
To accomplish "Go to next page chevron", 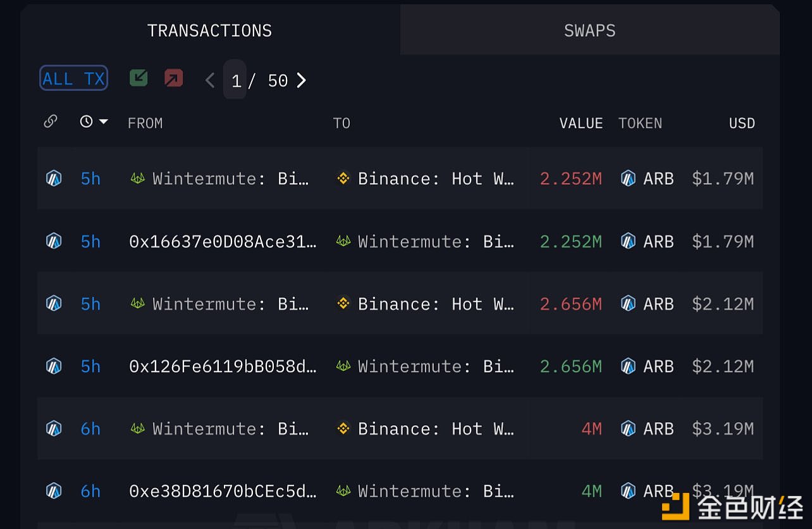I will (x=301, y=80).
